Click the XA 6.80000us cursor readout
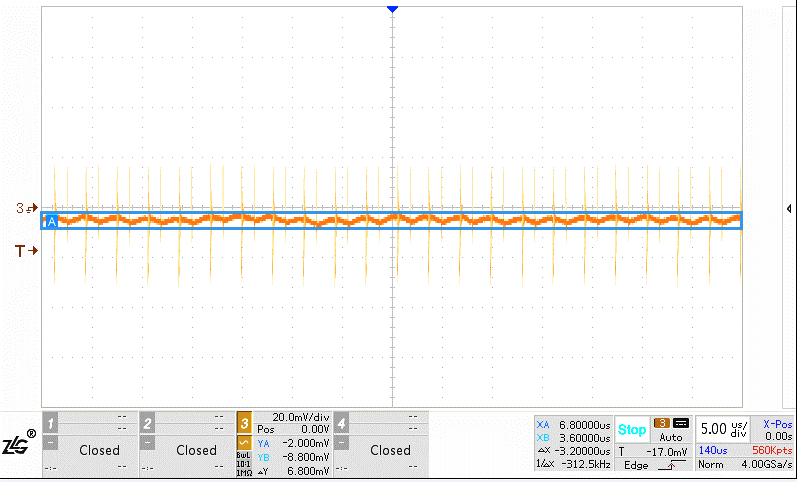797x482 pixels. click(x=573, y=425)
